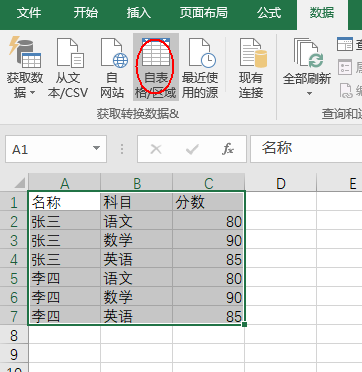Image resolution: width=362 pixels, height=372 pixels.
Task: Select cell A2 containing 张三
Action: coord(64,220)
